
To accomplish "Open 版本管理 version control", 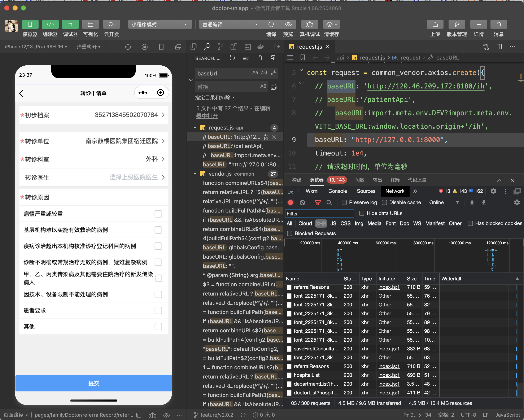I will point(457,24).
